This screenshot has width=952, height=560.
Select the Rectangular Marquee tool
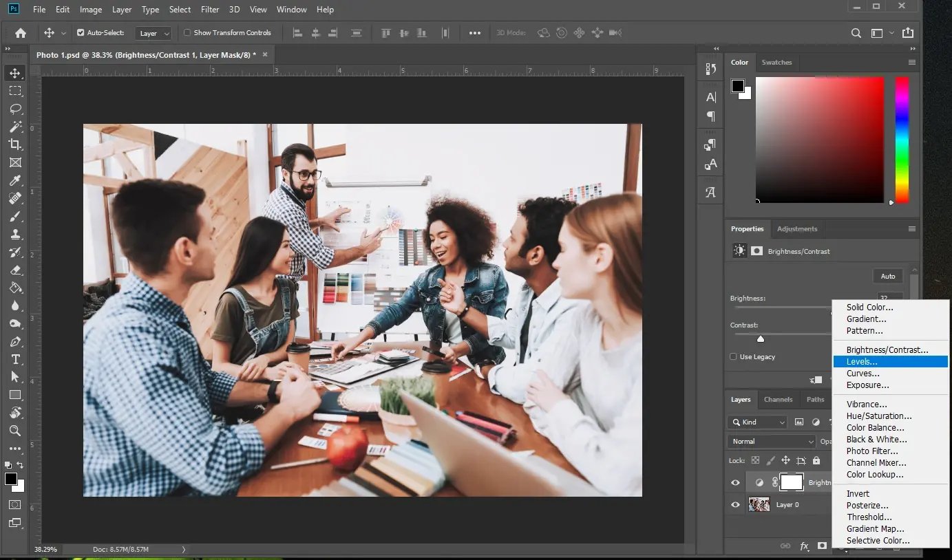(x=14, y=91)
